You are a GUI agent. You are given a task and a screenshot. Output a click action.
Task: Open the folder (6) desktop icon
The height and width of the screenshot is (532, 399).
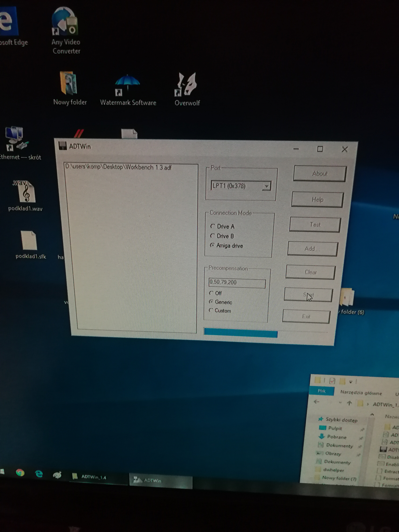(x=351, y=302)
